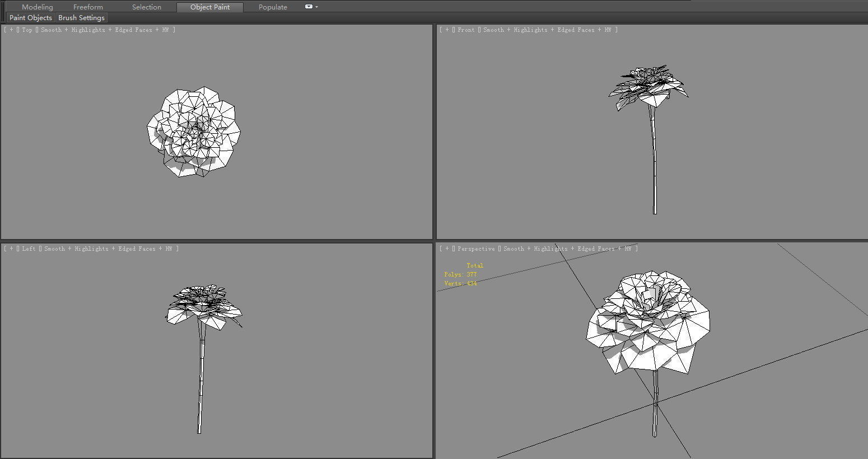Image resolution: width=868 pixels, height=459 pixels.
Task: Click the 'Polys: 377' statistic
Action: click(x=460, y=275)
